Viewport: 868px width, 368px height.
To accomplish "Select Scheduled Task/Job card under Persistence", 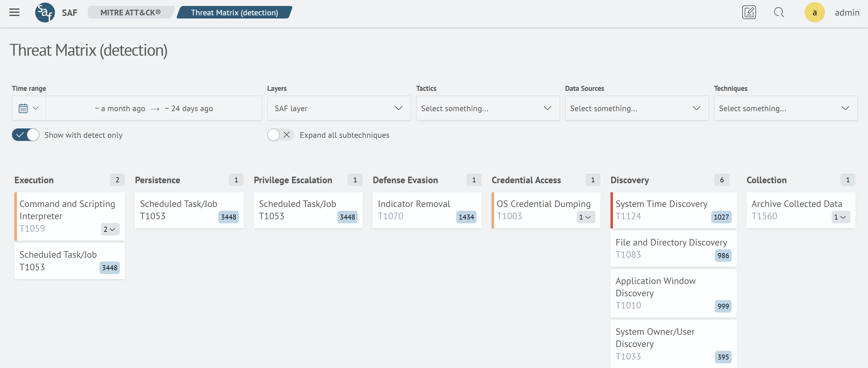I will point(189,210).
